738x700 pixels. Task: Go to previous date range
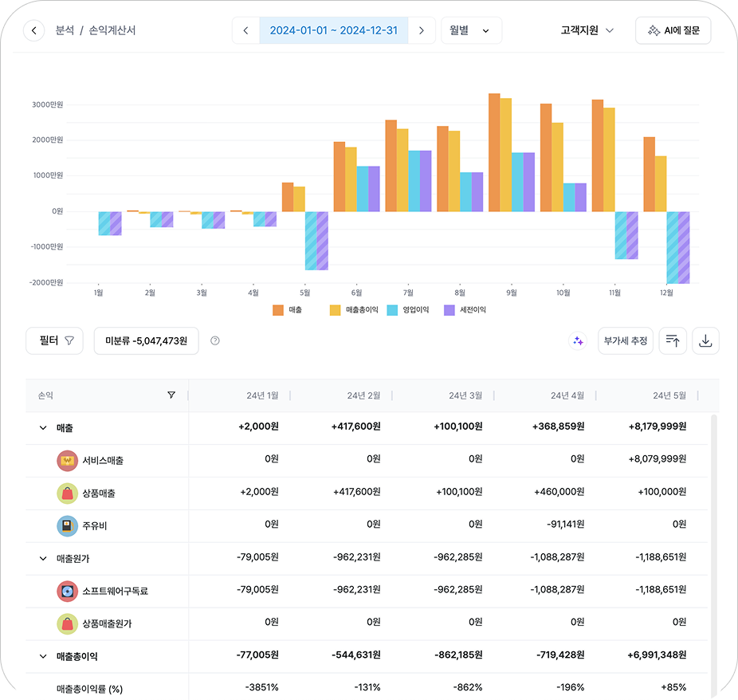(245, 31)
